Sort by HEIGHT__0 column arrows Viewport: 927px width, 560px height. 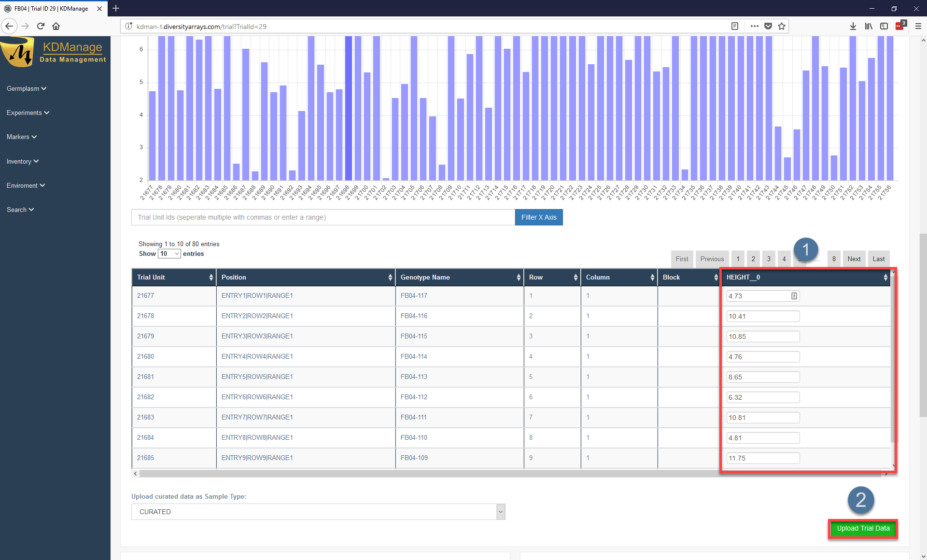coord(885,277)
